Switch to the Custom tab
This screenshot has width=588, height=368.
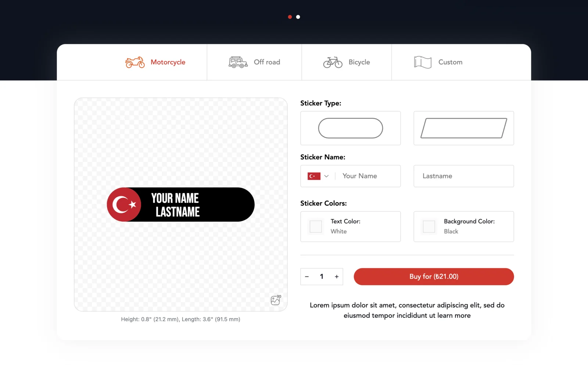(461, 62)
